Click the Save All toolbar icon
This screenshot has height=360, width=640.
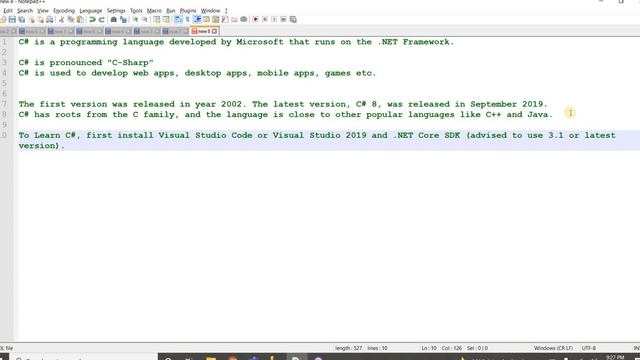click(22, 20)
